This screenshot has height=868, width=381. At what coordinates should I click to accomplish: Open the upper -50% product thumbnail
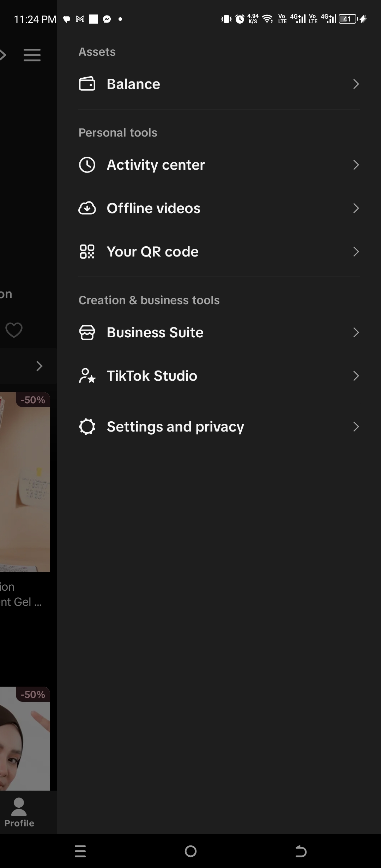(x=25, y=482)
